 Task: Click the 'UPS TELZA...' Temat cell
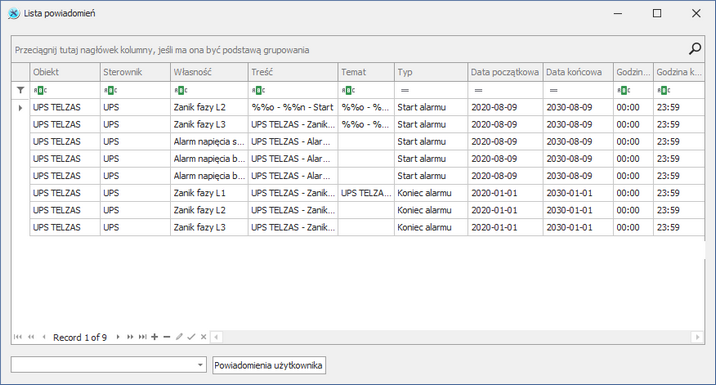tap(366, 193)
